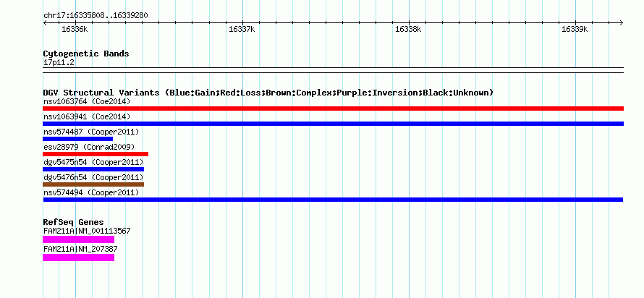Image resolution: width=644 pixels, height=298 pixels.
Task: Click the nsv1063941 (Coe2014) label
Action: (x=87, y=116)
